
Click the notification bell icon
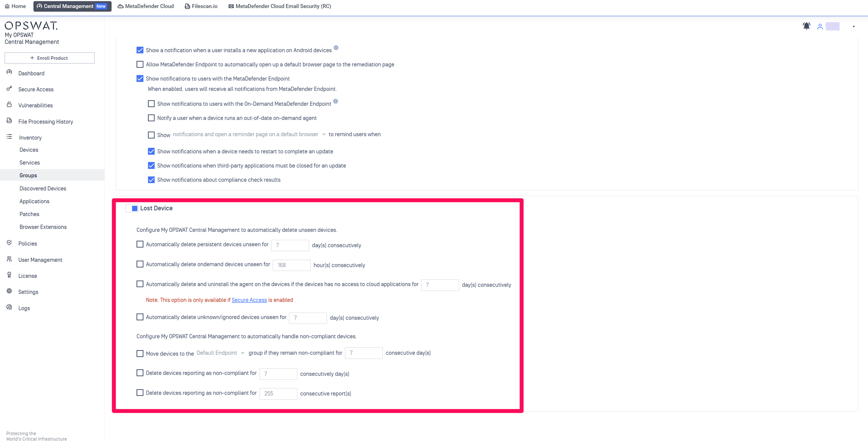(x=806, y=26)
